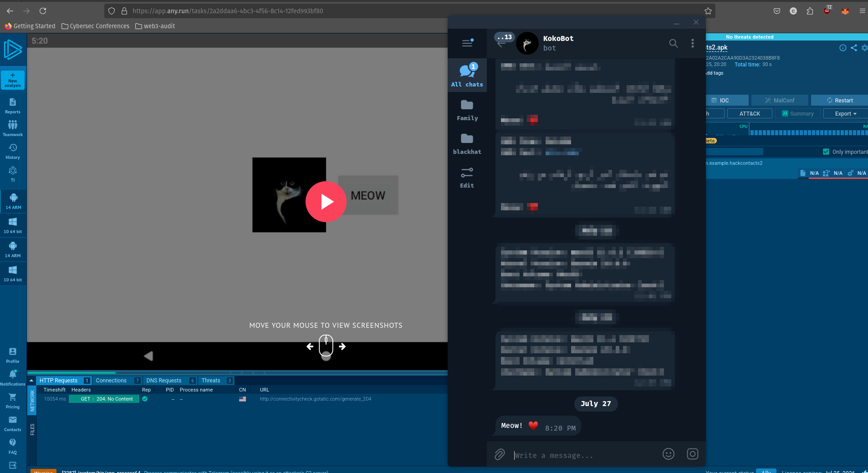Click the attach file paperclip icon

pyautogui.click(x=500, y=454)
